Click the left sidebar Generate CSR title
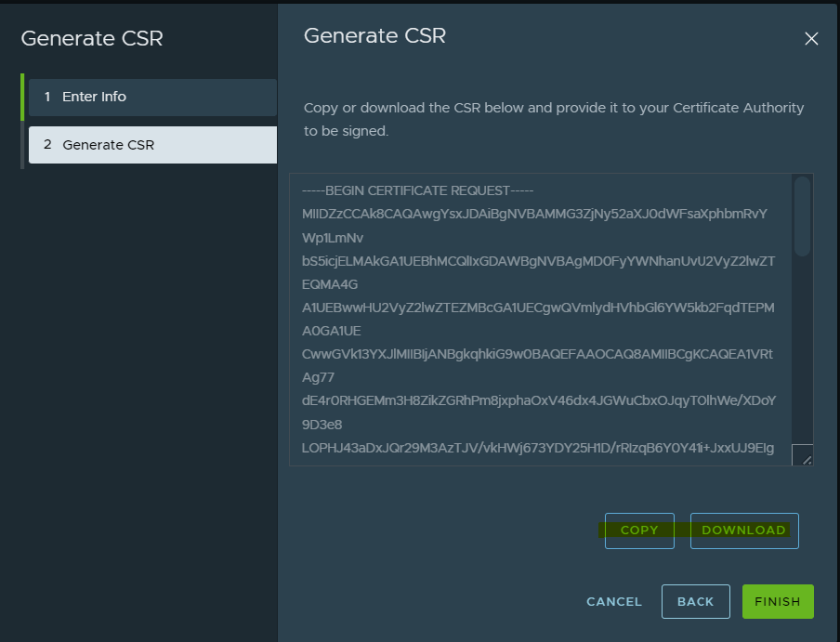 92,38
